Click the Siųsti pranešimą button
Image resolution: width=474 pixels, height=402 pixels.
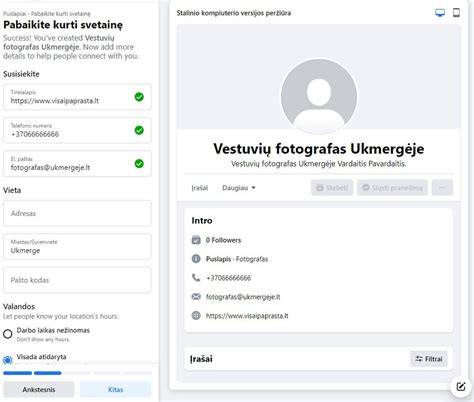(392, 188)
